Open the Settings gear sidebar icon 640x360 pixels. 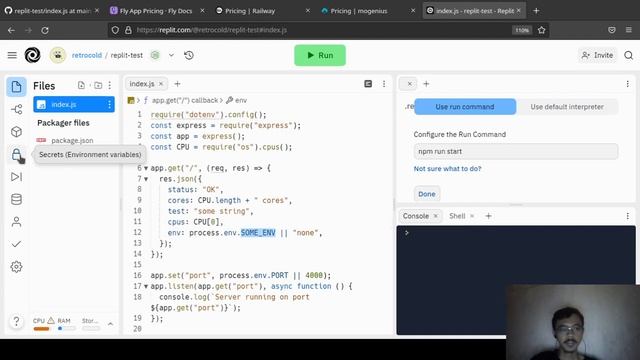tap(16, 267)
